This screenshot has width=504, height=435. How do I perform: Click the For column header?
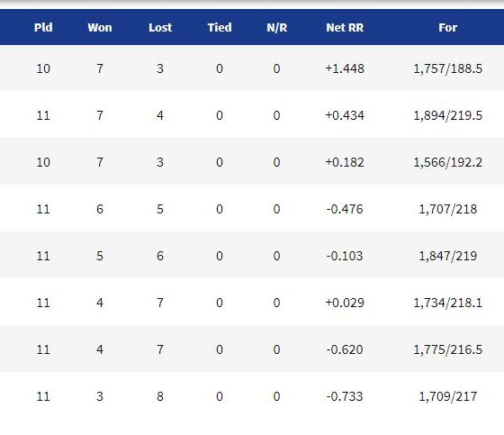448,28
